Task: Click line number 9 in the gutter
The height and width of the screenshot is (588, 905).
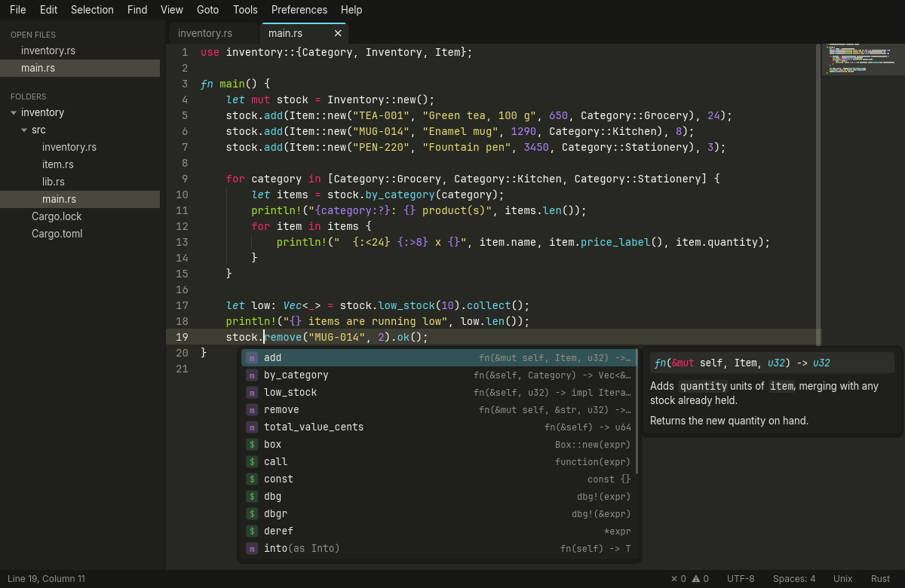Action: tap(185, 179)
